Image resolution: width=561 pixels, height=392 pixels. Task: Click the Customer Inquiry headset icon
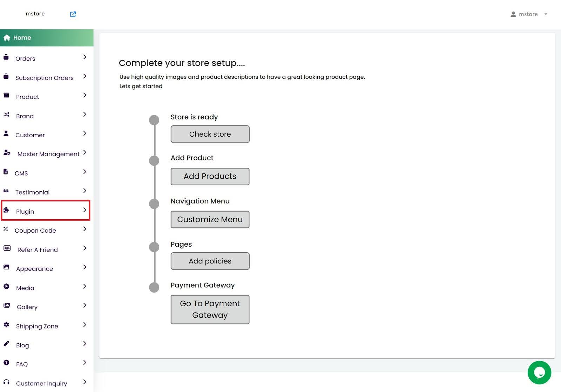pyautogui.click(x=6, y=382)
